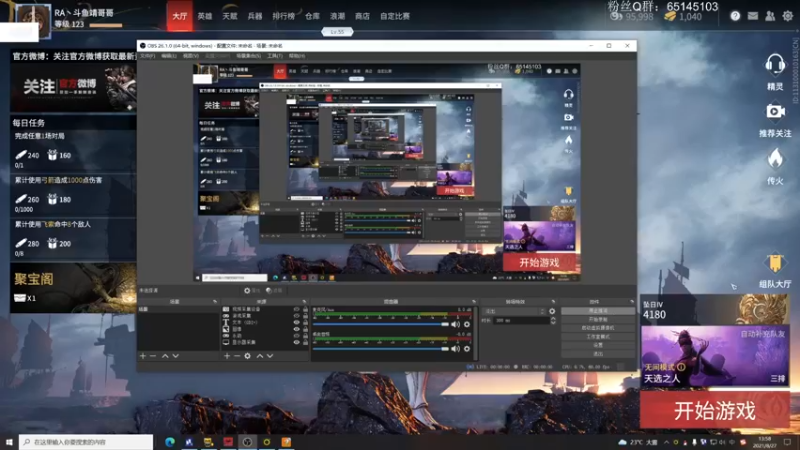Screen dimensions: 800x450
Task: Enable 工作室模式 in OBS controls
Action: tap(598, 337)
